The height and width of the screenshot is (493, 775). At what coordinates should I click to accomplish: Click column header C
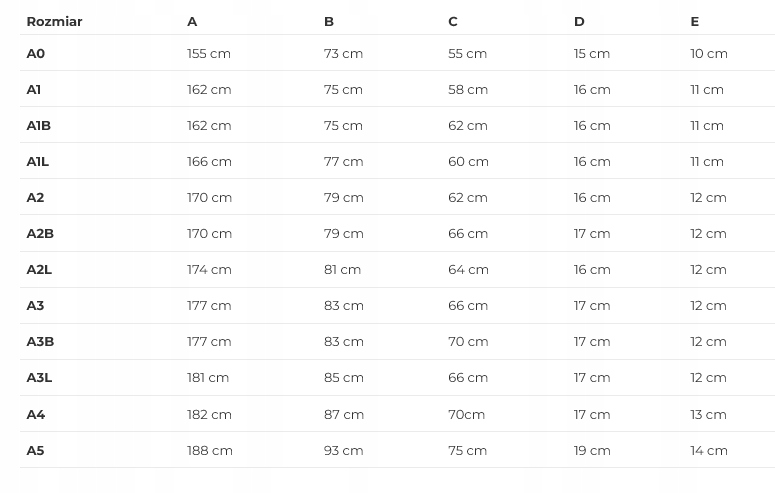pyautogui.click(x=453, y=21)
